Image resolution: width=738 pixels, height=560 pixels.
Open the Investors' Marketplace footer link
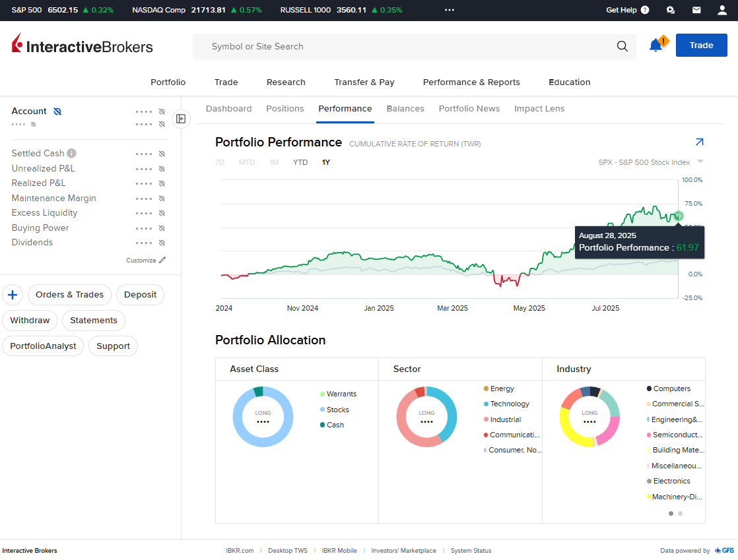point(403,551)
